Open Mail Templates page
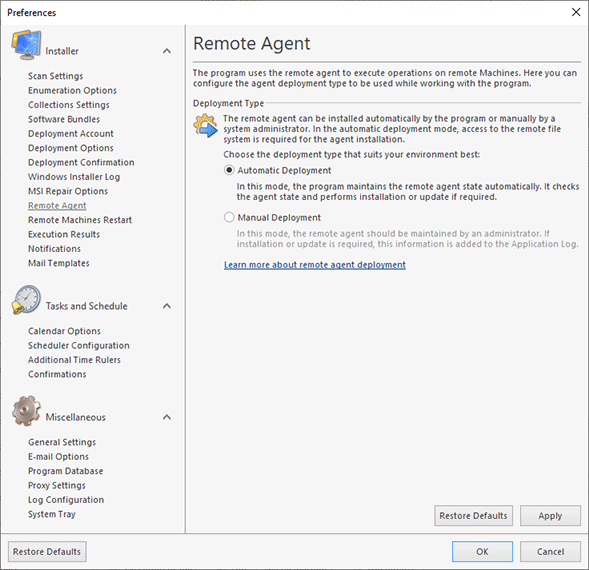The height and width of the screenshot is (570, 589). (x=59, y=263)
